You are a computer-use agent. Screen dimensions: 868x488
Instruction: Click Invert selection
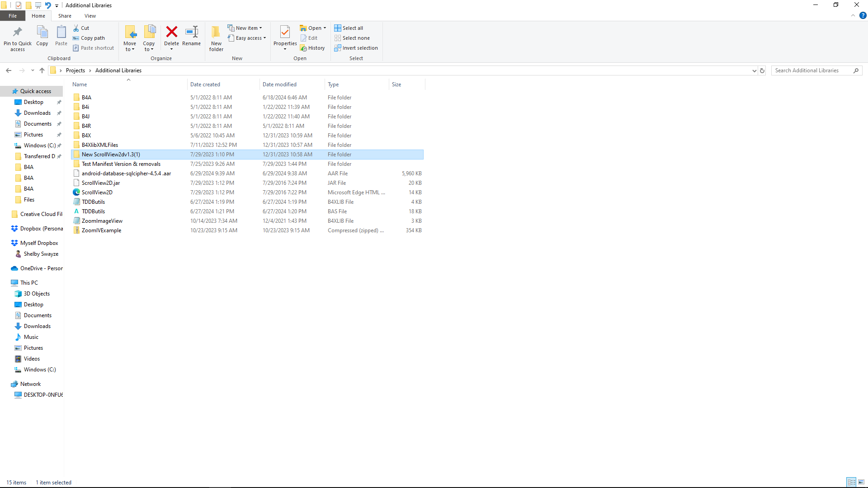click(356, 48)
